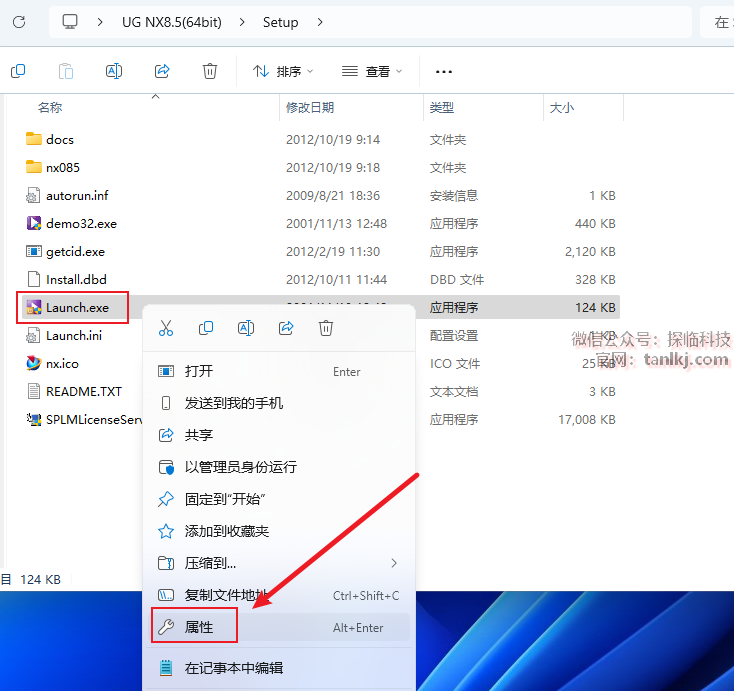Image resolution: width=734 pixels, height=691 pixels.
Task: Click the toolbar Paste icon
Action: tap(66, 71)
